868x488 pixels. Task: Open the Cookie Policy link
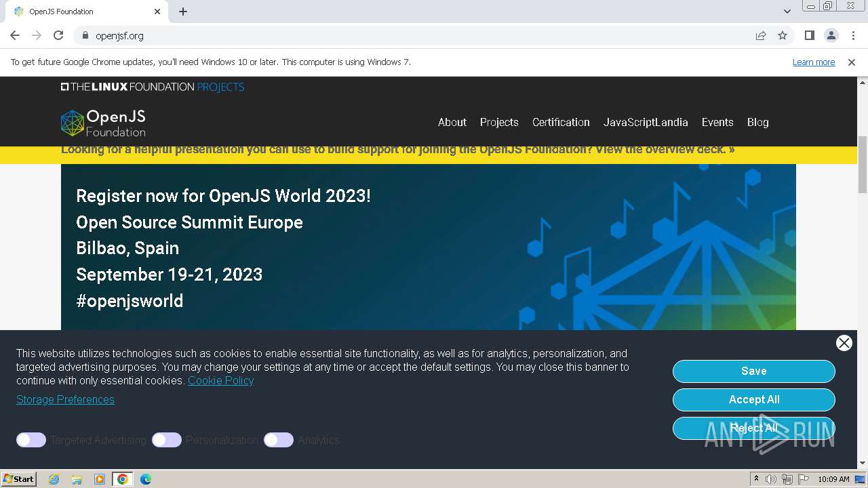click(220, 380)
